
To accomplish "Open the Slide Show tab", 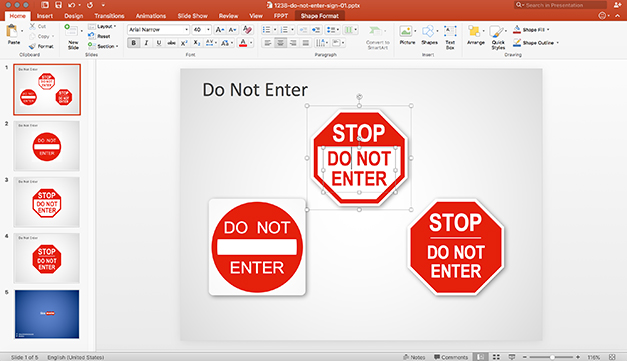I will (x=192, y=16).
